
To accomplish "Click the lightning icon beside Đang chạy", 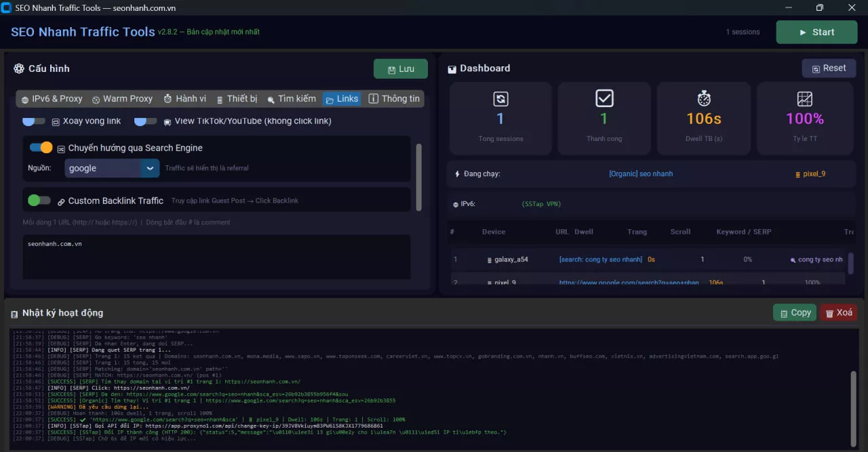I will (x=457, y=174).
